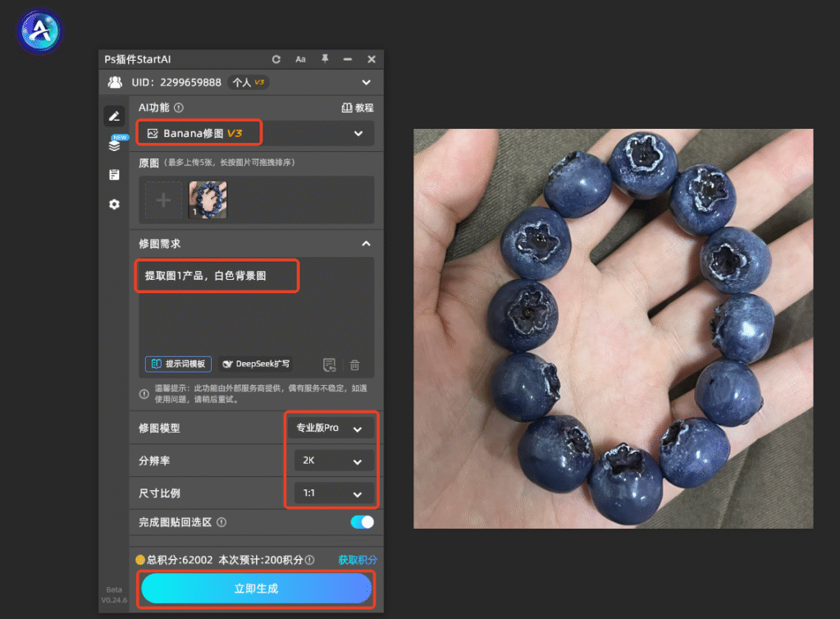This screenshot has height=619, width=840.
Task: Open the settings gear in sidebar
Action: tap(114, 204)
